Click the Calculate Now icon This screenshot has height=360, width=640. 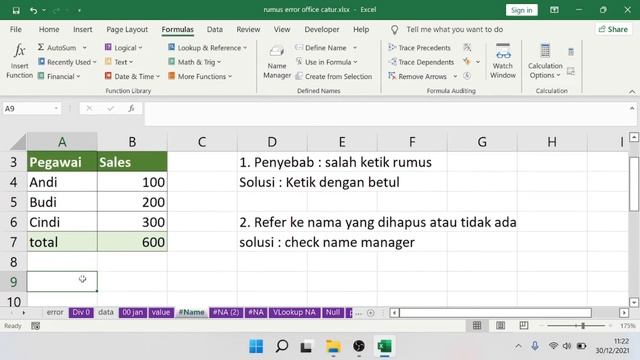pos(571,52)
